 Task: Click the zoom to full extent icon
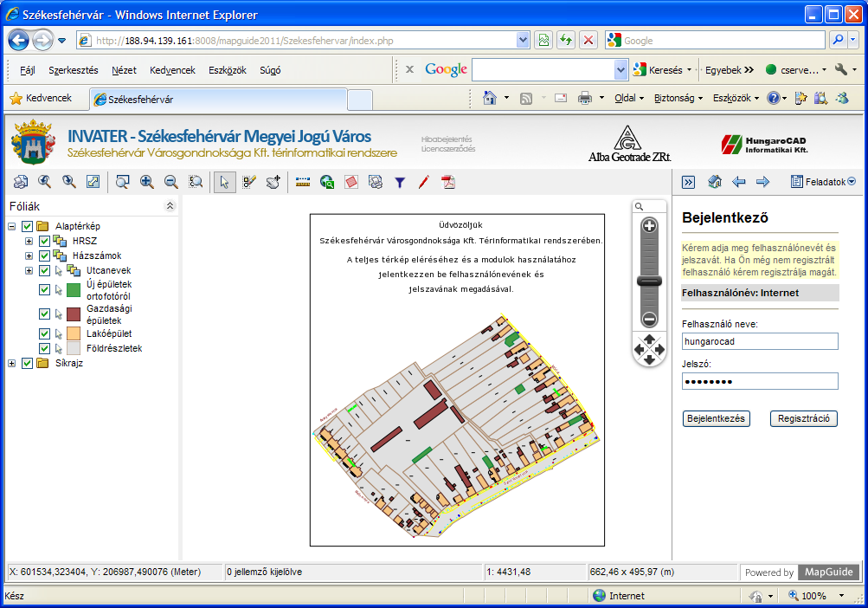point(93,182)
